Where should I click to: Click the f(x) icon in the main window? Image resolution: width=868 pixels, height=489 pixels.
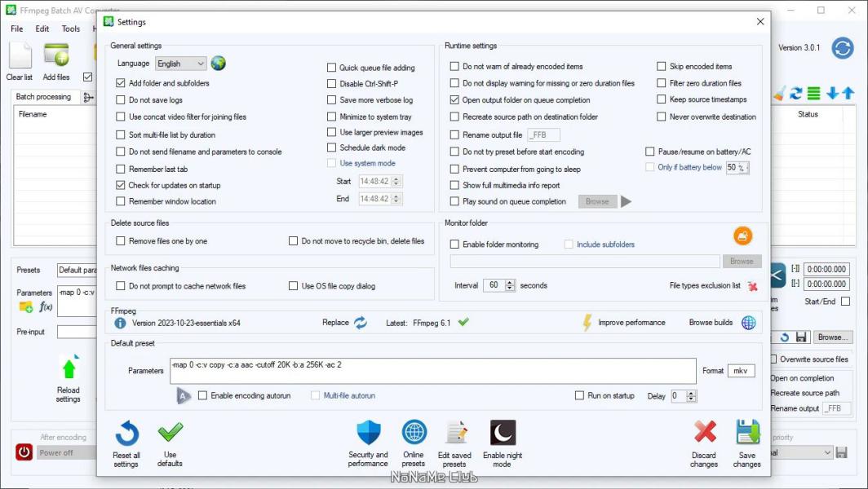pyautogui.click(x=46, y=306)
